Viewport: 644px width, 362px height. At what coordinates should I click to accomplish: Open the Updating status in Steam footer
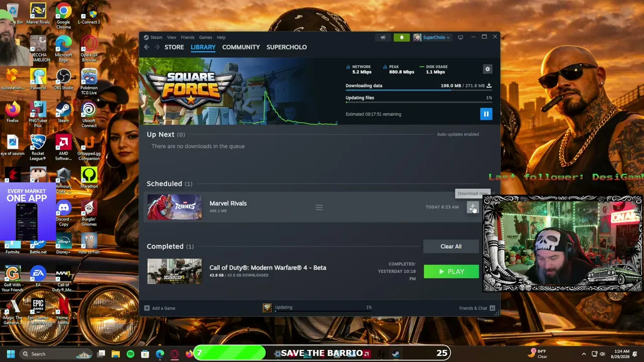318,308
